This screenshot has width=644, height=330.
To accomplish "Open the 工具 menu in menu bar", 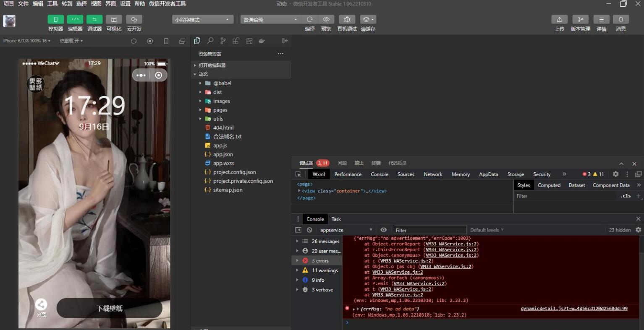I will [52, 4].
